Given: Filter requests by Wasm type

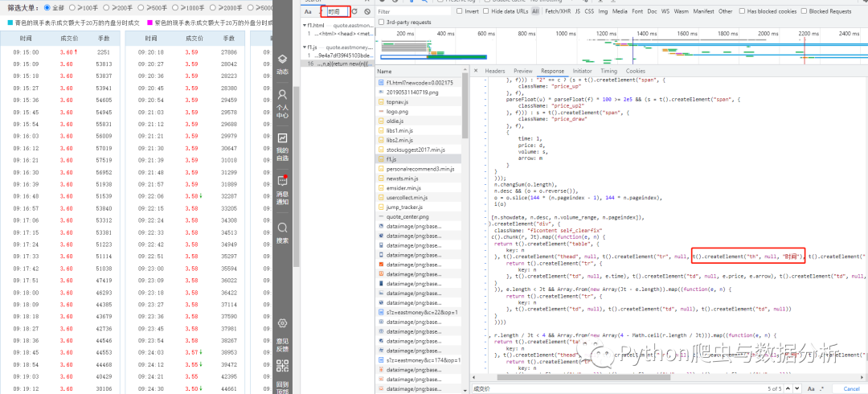Looking at the screenshot, I should (681, 11).
